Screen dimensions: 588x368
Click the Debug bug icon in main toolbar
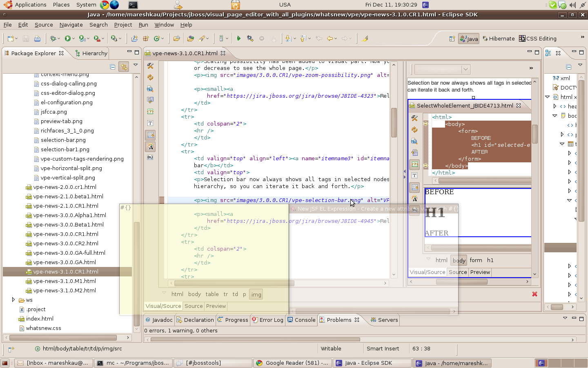click(53, 38)
